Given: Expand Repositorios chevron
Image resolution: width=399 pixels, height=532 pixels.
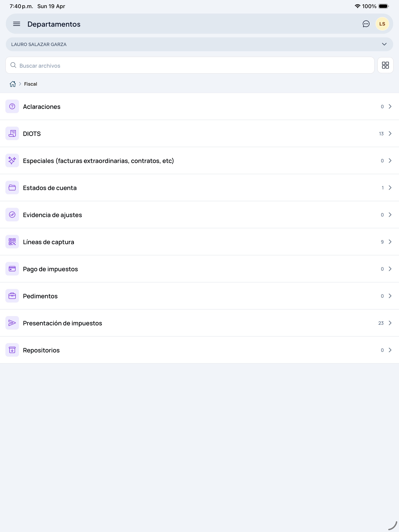Looking at the screenshot, I should [390, 350].
